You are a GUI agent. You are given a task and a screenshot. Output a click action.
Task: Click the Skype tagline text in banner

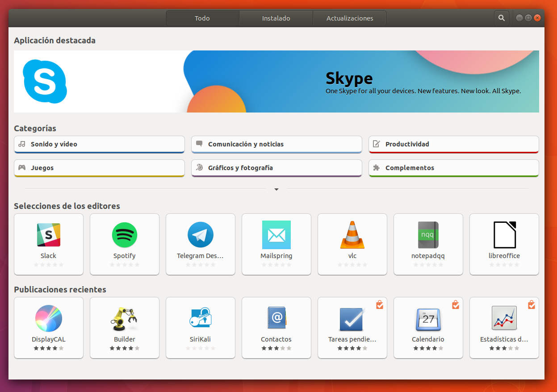point(423,91)
